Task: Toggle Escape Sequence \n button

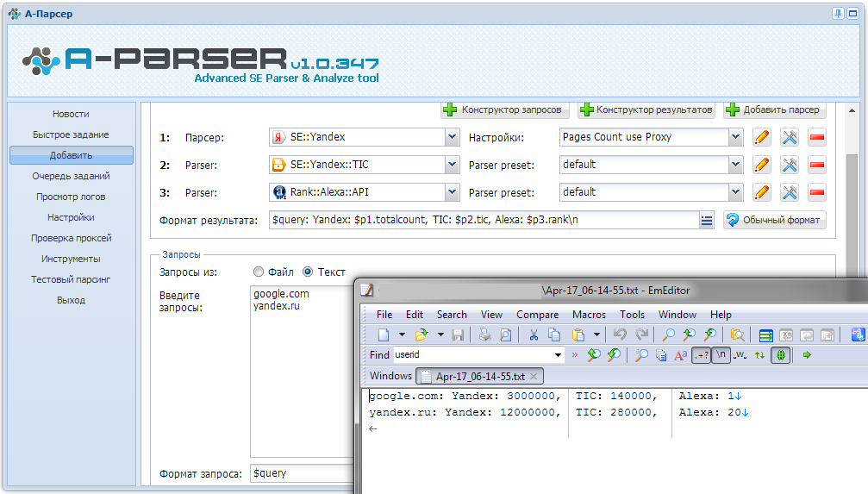Action: pyautogui.click(x=721, y=355)
